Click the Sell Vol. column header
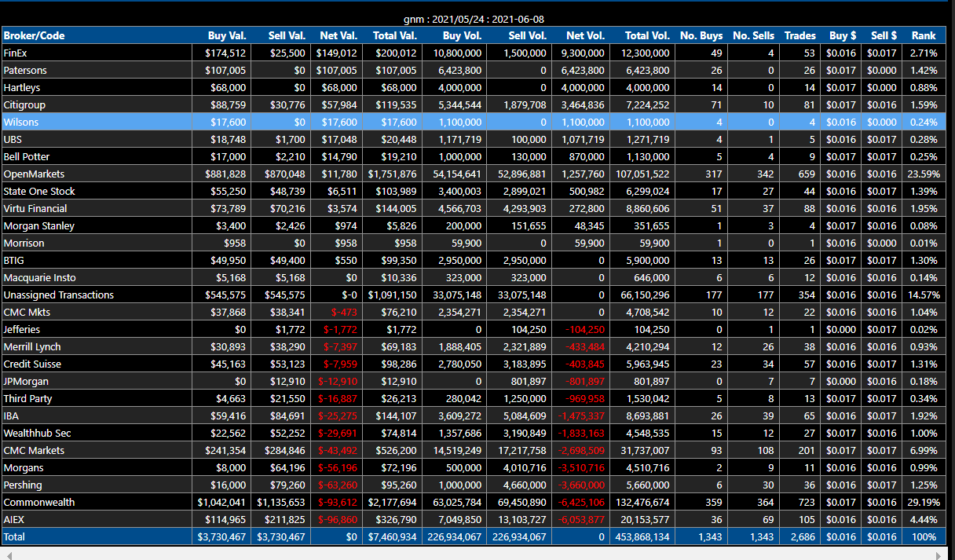This screenshot has height=560, width=955. [x=528, y=35]
